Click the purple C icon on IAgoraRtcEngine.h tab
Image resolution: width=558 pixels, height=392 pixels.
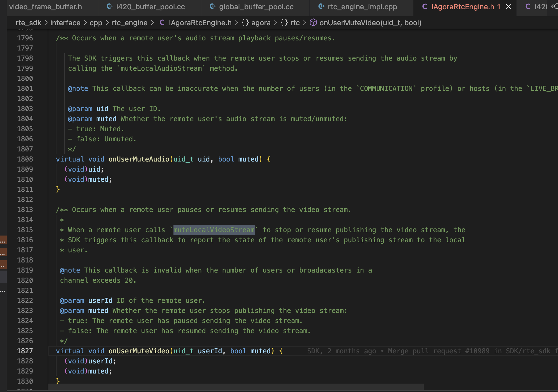425,6
